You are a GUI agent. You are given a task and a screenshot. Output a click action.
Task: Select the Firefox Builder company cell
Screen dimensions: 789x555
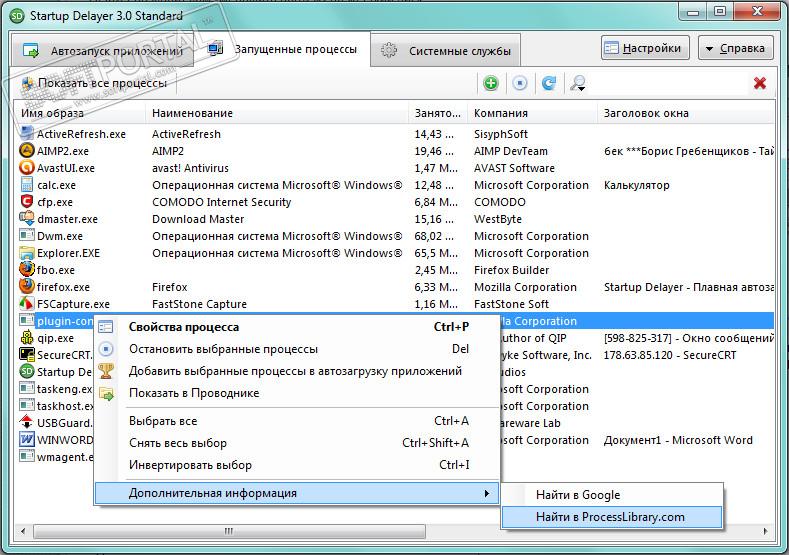pyautogui.click(x=511, y=270)
